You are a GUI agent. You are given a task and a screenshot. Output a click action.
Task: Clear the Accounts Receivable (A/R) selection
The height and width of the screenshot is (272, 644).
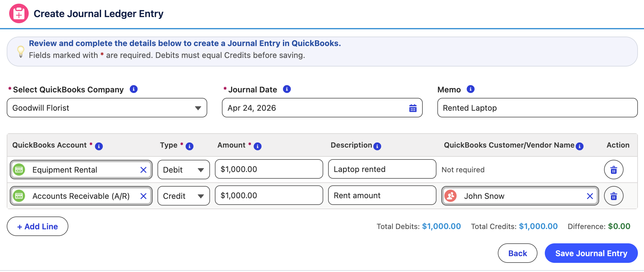[143, 196]
